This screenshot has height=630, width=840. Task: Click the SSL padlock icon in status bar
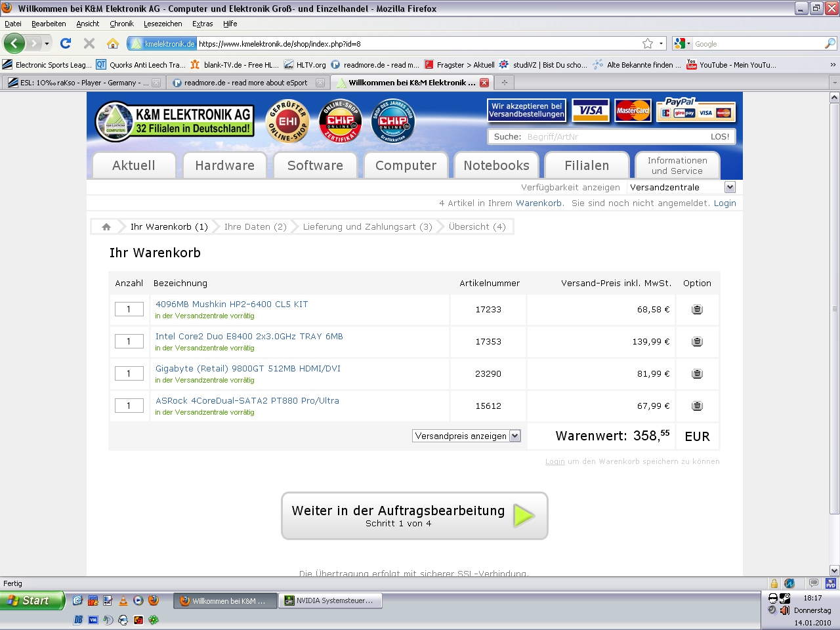[x=774, y=583]
